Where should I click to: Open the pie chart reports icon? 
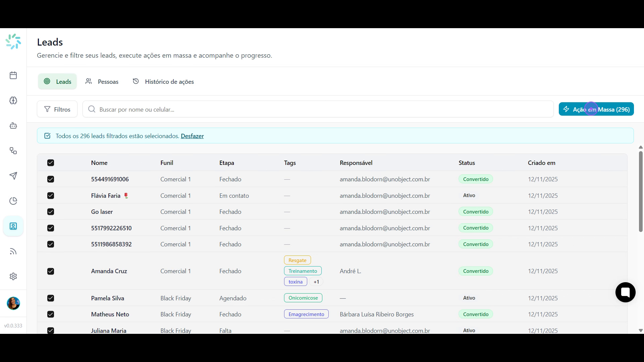pyautogui.click(x=13, y=201)
